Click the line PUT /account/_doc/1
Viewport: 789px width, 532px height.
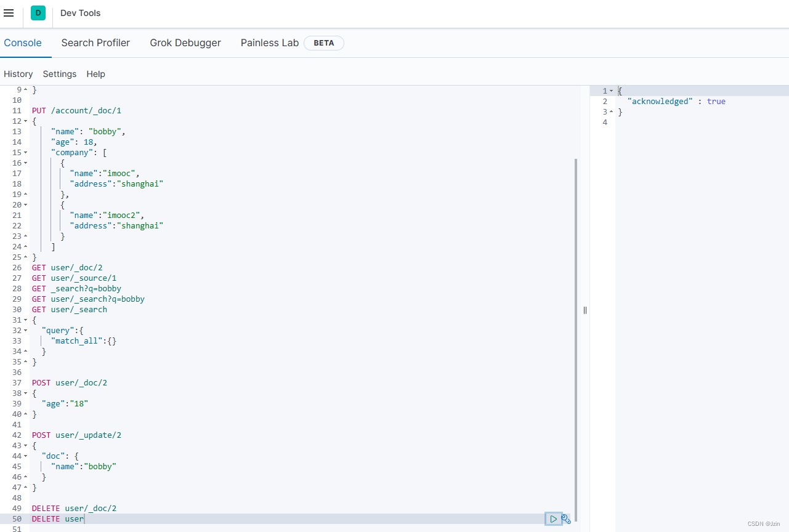click(77, 111)
